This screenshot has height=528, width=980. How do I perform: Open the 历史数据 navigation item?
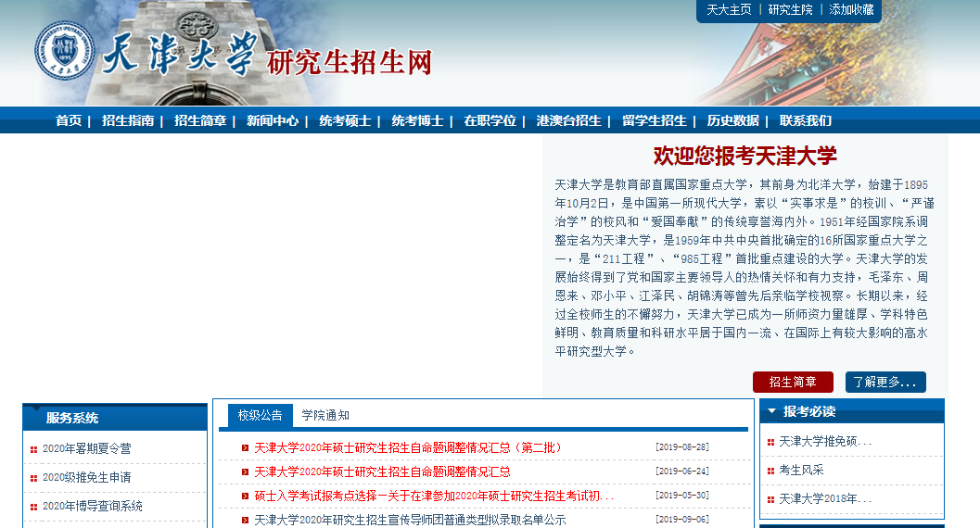point(732,120)
